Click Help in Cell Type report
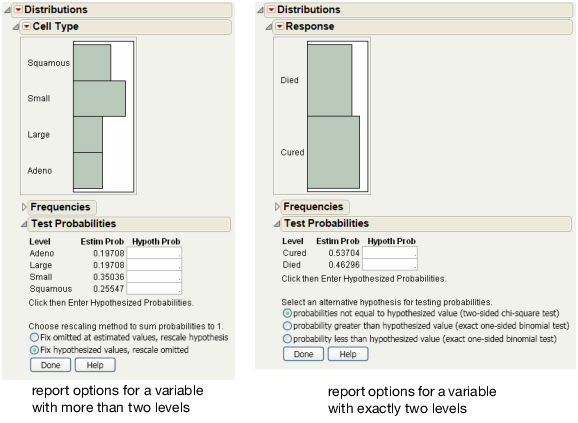This screenshot has height=423, width=578. click(x=95, y=365)
